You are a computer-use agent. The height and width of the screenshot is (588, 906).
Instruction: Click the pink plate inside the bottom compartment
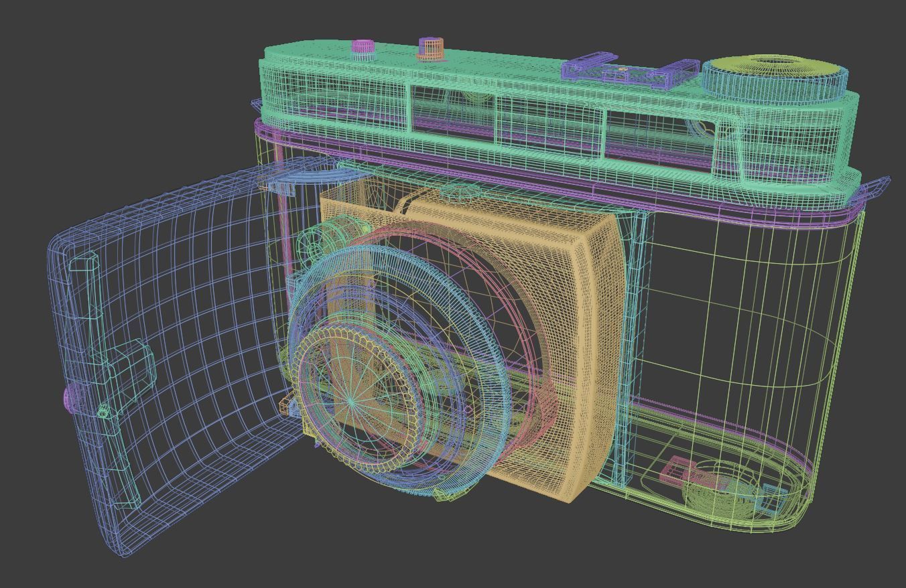[x=677, y=469]
